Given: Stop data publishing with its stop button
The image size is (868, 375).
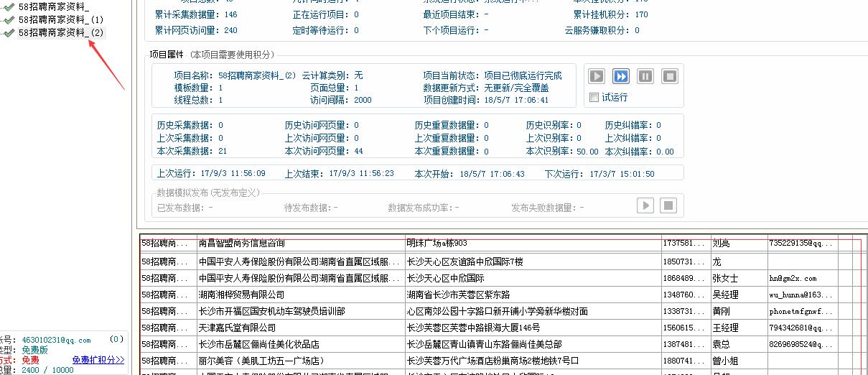Looking at the screenshot, I should point(668,205).
